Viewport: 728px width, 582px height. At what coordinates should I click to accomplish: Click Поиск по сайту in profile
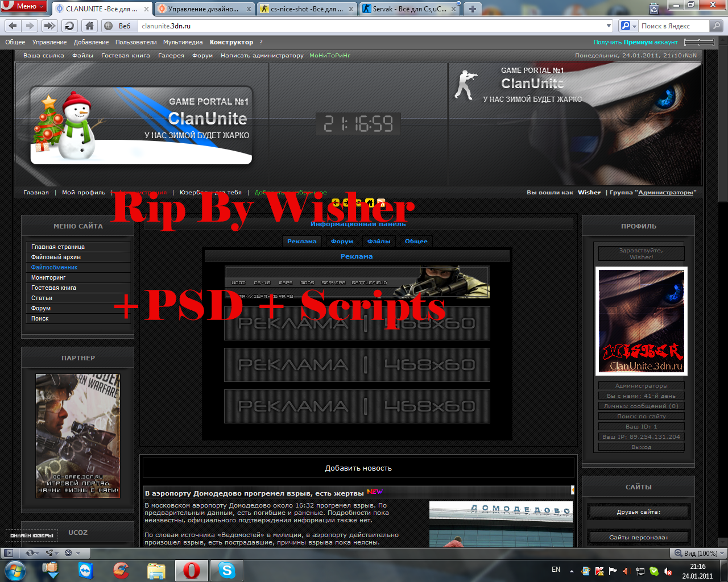(641, 416)
